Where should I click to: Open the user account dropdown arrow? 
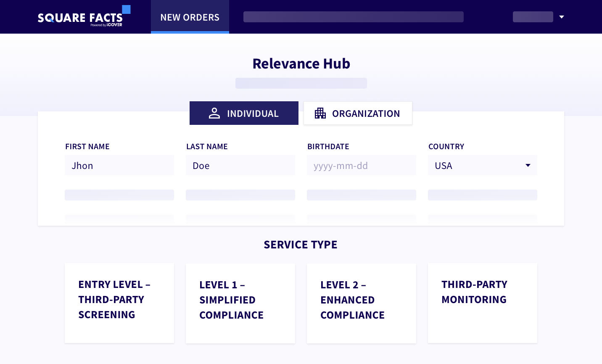(562, 17)
